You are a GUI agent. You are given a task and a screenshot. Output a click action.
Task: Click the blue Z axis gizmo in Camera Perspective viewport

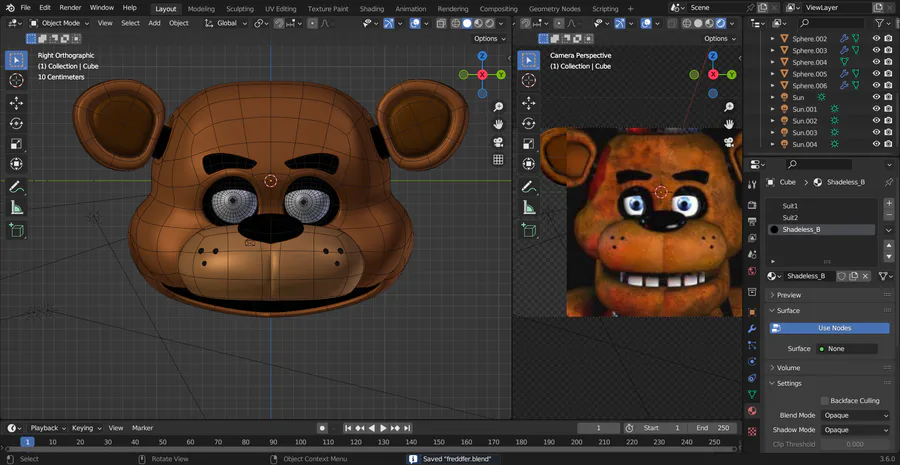(712, 56)
